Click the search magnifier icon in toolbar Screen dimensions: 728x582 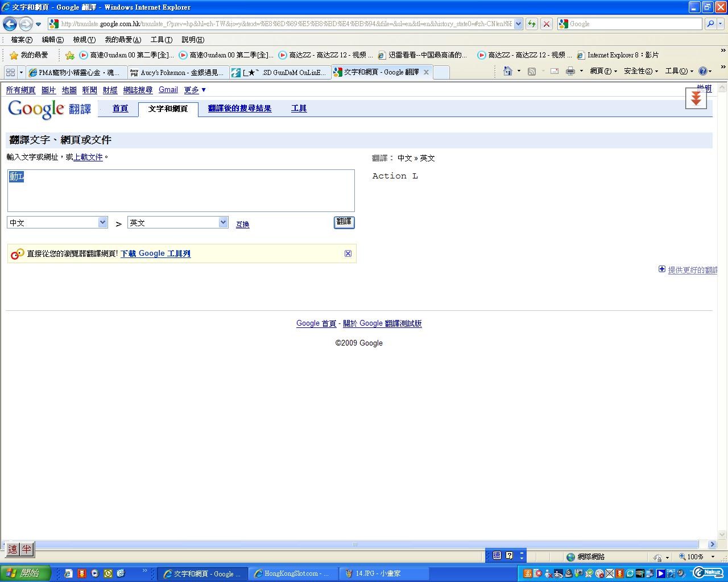710,24
